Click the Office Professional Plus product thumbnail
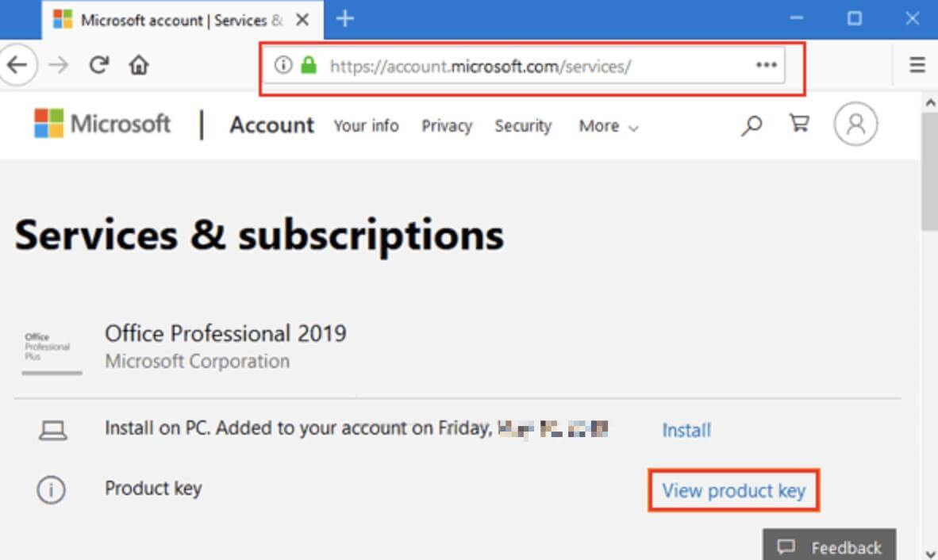 (x=52, y=353)
